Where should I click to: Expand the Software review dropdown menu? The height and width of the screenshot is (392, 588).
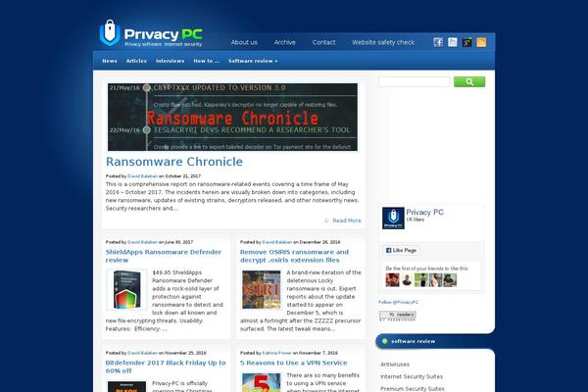[x=253, y=61]
